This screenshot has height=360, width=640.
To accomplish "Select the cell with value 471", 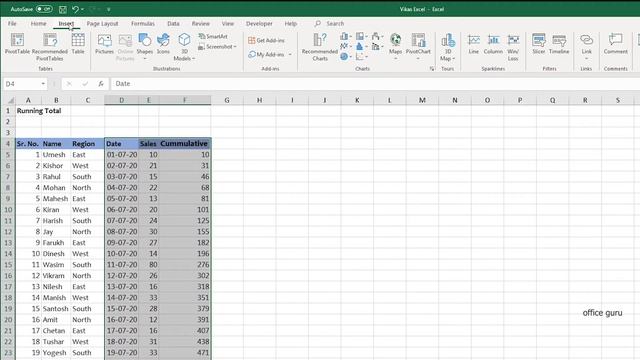I will click(185, 353).
